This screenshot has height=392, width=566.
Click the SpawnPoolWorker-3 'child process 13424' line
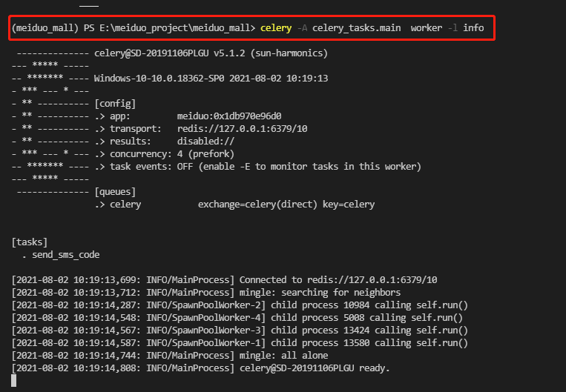point(240,330)
